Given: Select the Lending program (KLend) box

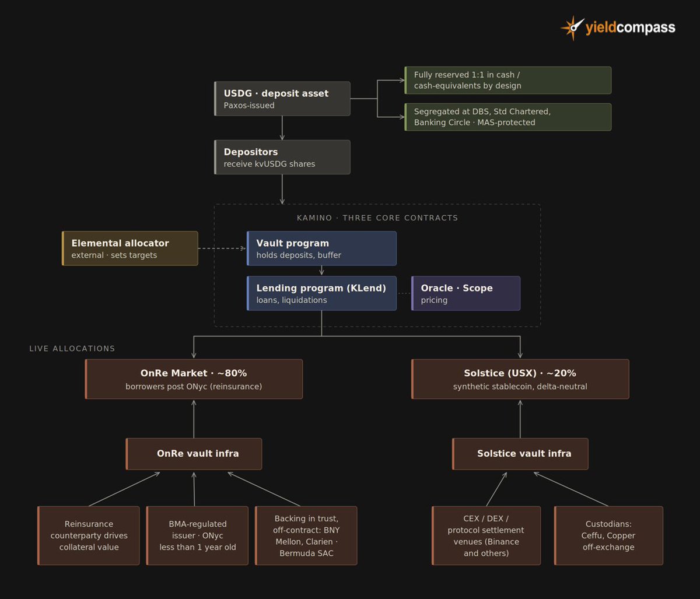Looking at the screenshot, I should coord(321,293).
